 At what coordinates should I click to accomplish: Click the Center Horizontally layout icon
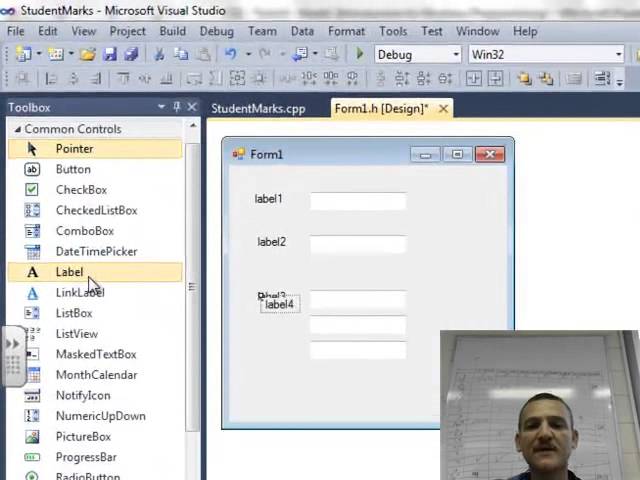coord(473,78)
